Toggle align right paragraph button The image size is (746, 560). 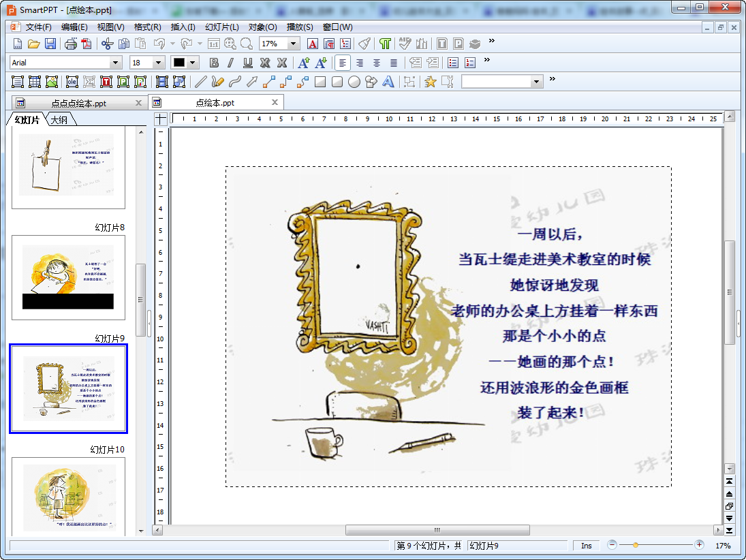point(360,63)
